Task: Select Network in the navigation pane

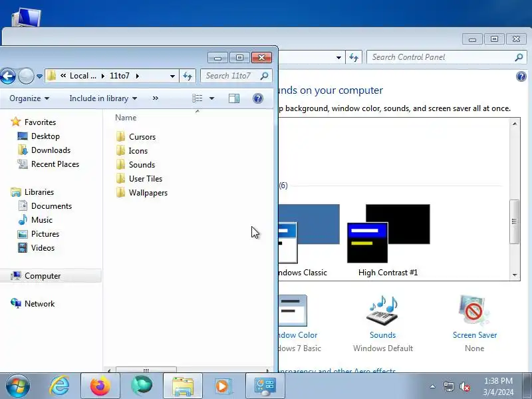Action: pyautogui.click(x=33, y=304)
